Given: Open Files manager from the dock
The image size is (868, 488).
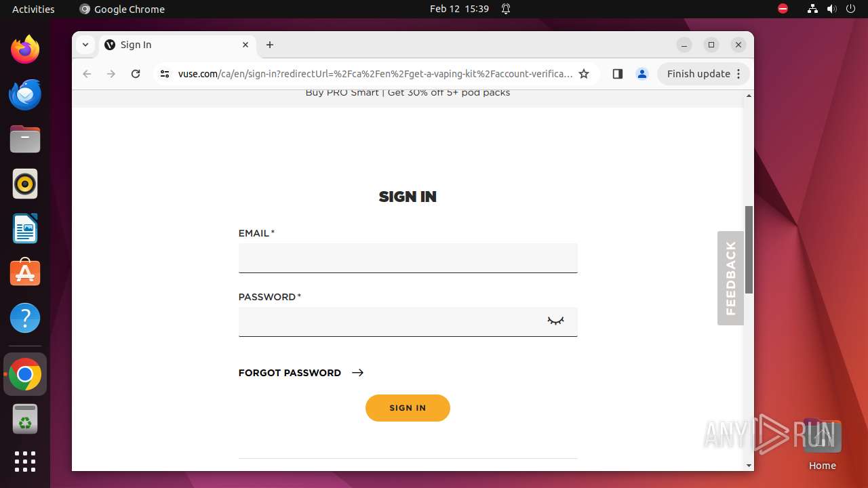Looking at the screenshot, I should 25,139.
